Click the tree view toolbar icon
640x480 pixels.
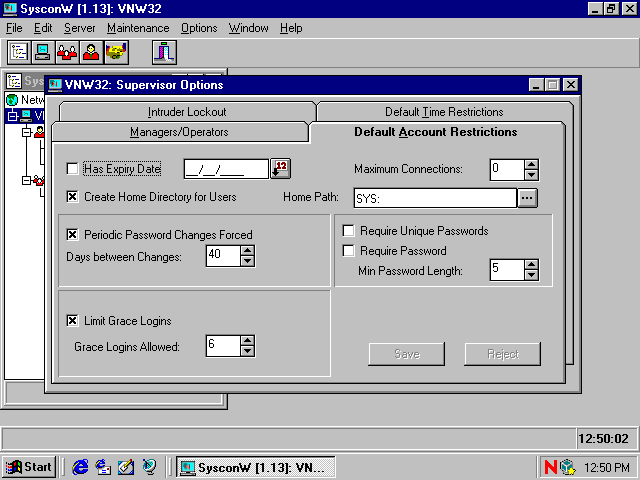point(19,52)
